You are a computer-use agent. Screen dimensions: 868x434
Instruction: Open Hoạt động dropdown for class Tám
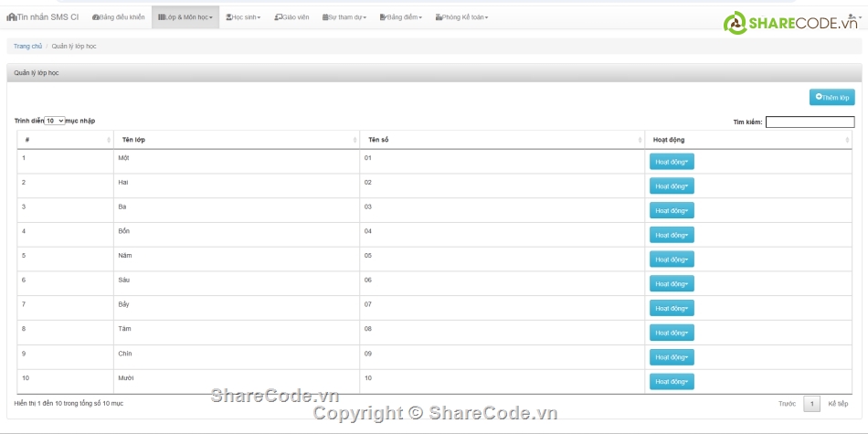(x=672, y=333)
